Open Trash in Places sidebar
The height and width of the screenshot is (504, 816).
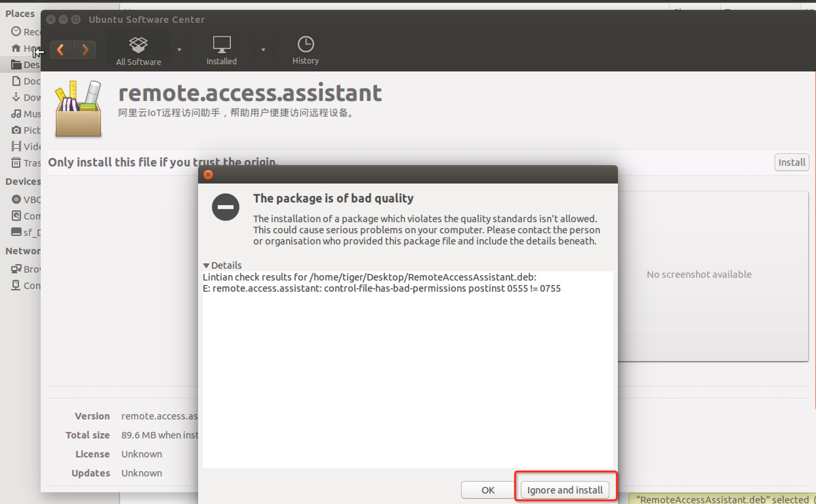(26, 163)
